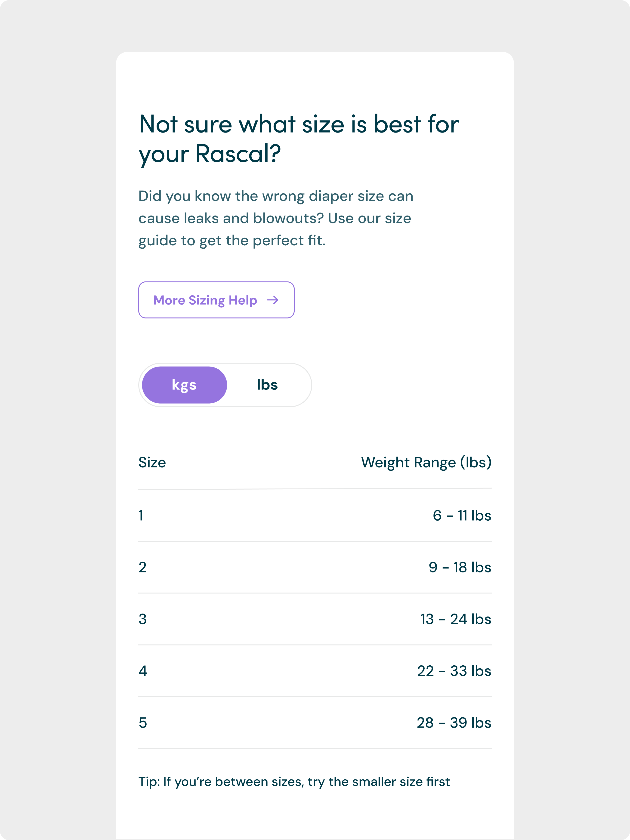Image resolution: width=630 pixels, height=840 pixels.
Task: Switch weight units to lbs
Action: point(267,385)
